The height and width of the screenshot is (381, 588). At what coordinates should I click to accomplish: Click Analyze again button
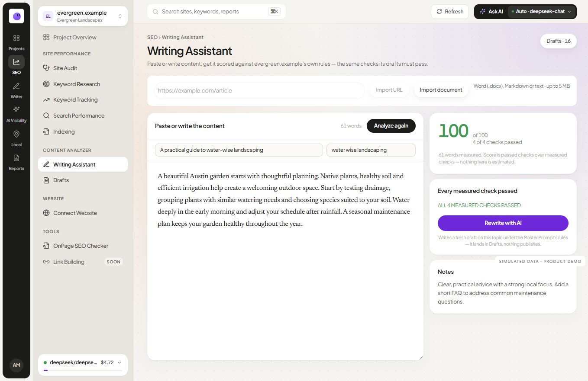(391, 126)
